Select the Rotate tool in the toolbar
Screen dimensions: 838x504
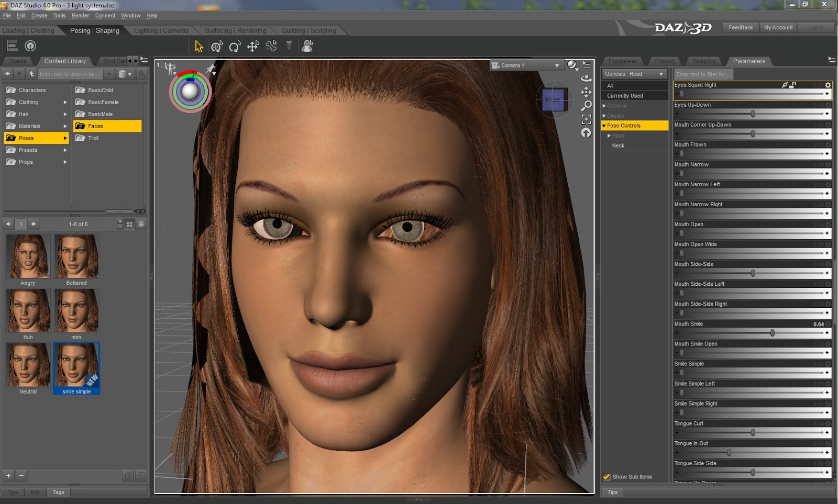click(x=234, y=46)
